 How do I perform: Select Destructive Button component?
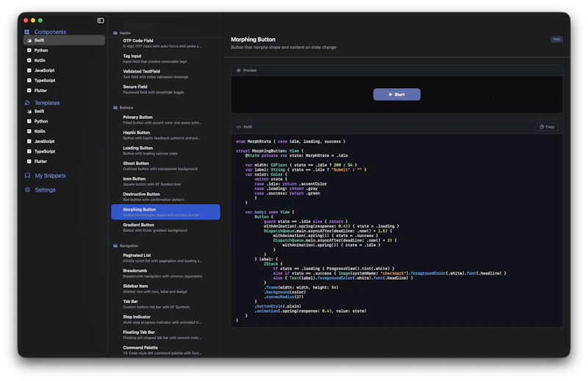tap(166, 197)
